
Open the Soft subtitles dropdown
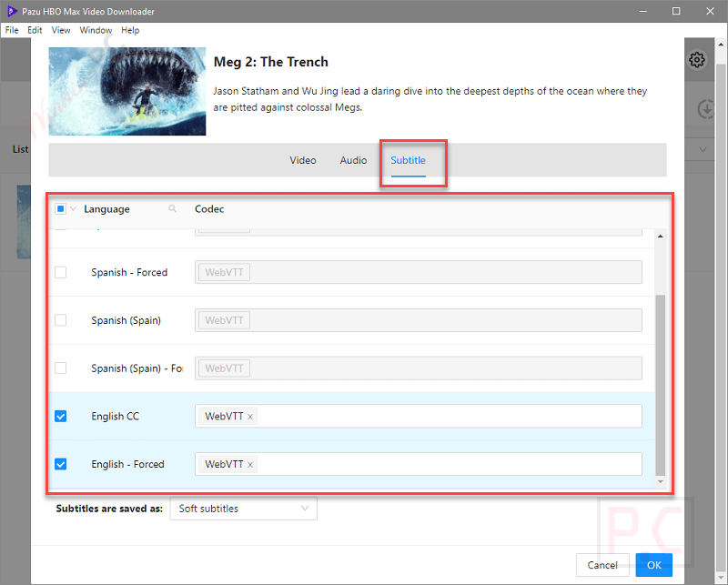(x=243, y=509)
